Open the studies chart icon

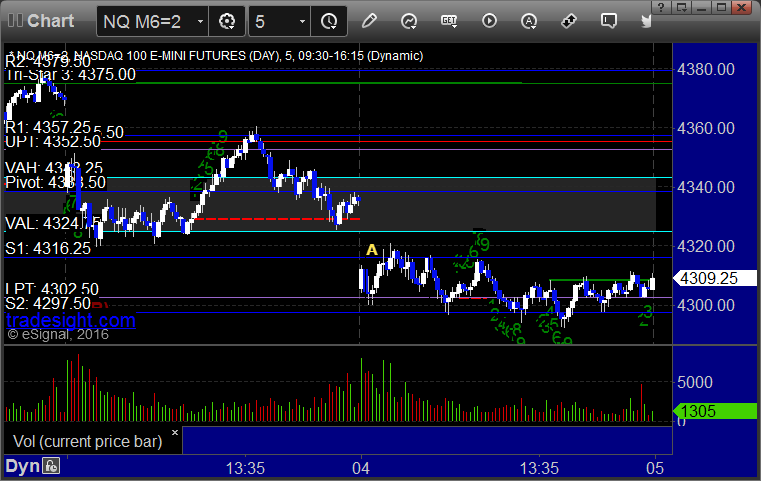pos(409,21)
